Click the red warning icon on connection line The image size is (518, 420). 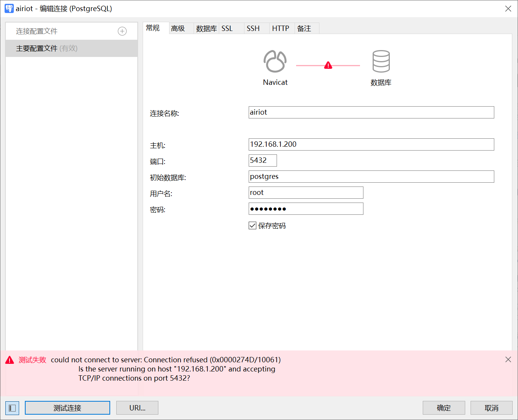point(328,65)
